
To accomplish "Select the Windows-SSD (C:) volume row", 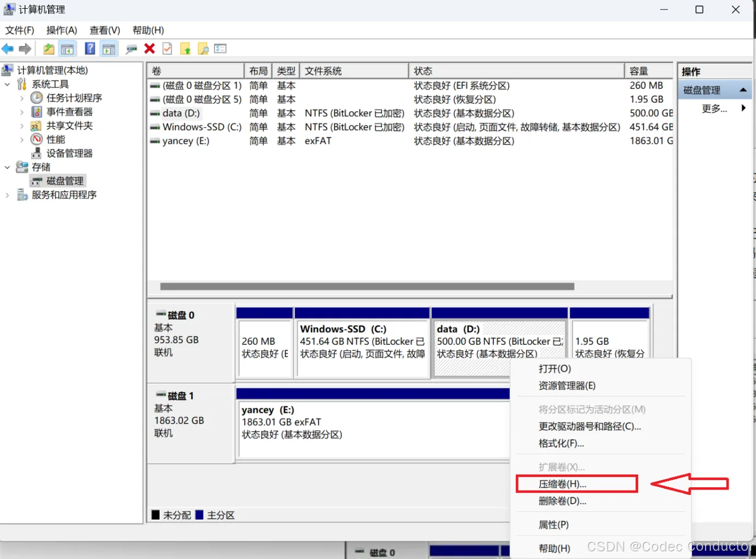I will pyautogui.click(x=411, y=127).
